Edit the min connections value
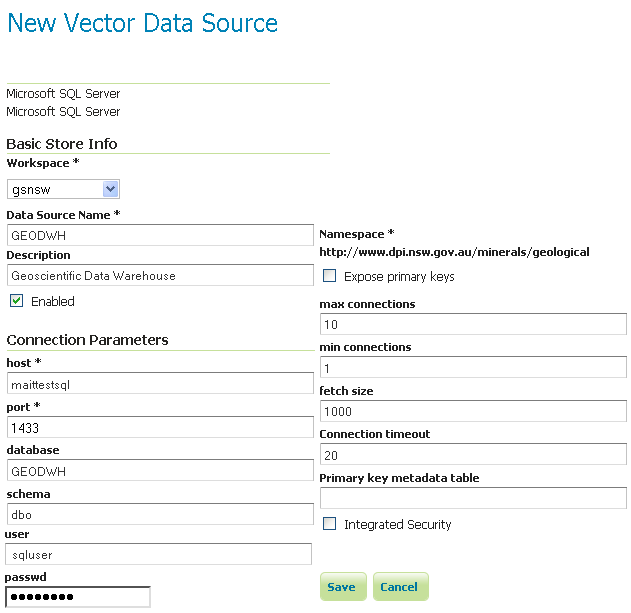The image size is (631, 613). click(x=472, y=368)
